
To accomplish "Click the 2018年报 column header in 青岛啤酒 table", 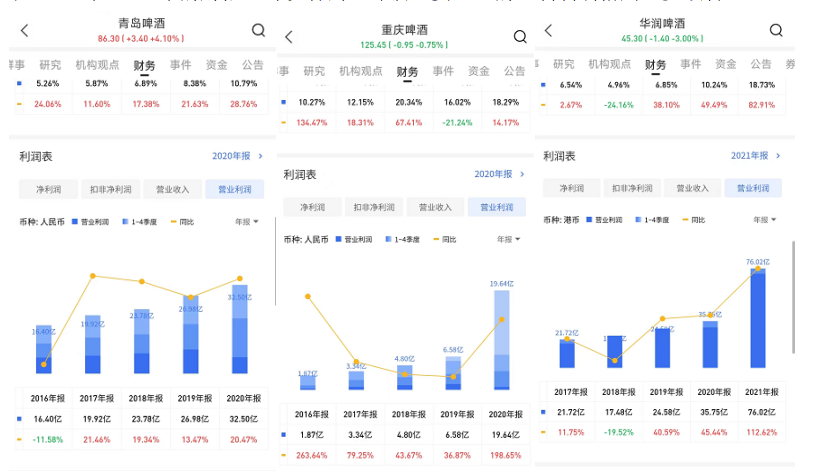I will point(145,398).
